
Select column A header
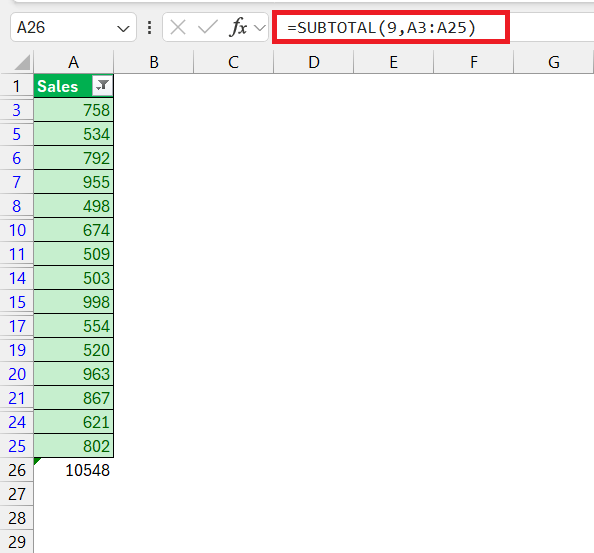[73, 62]
